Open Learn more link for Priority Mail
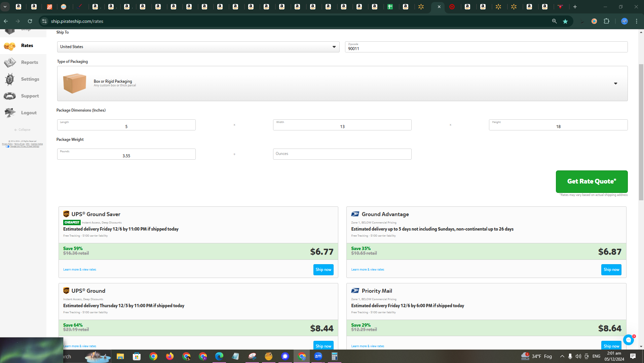This screenshot has width=644, height=363. pyautogui.click(x=368, y=346)
